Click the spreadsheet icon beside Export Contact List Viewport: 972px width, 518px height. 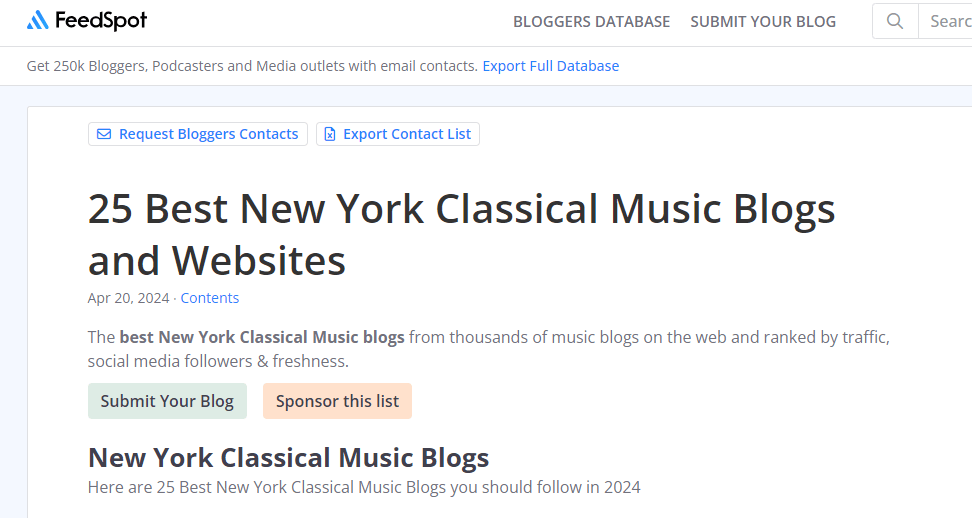[330, 134]
